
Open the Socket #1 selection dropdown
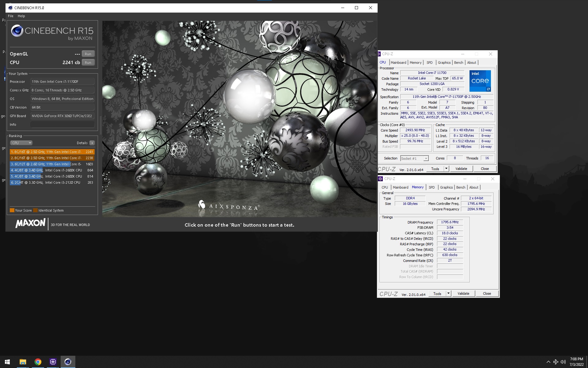(x=414, y=159)
